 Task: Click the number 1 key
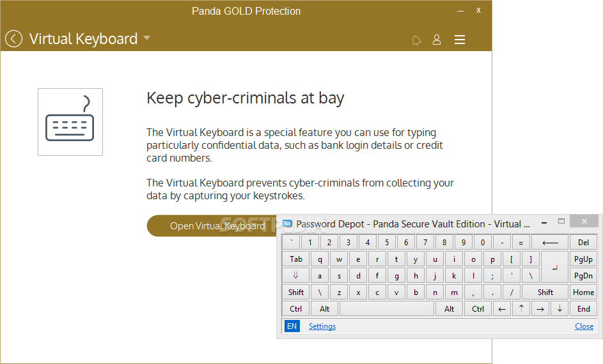point(310,242)
